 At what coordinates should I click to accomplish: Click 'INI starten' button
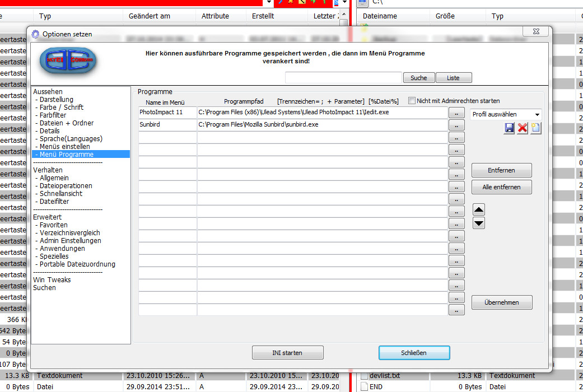[x=287, y=353]
